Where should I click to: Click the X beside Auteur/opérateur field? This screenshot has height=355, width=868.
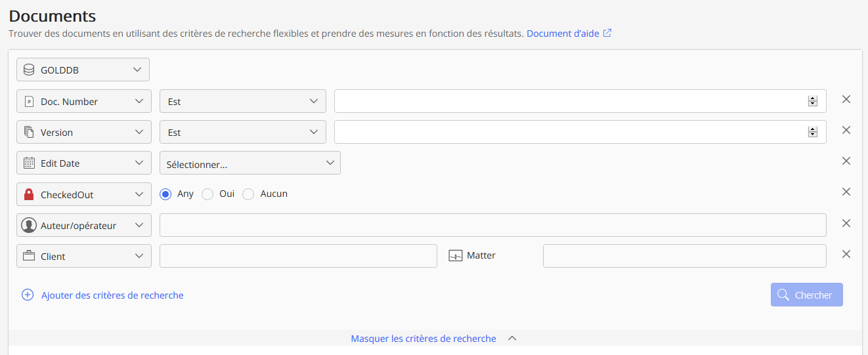tap(846, 223)
